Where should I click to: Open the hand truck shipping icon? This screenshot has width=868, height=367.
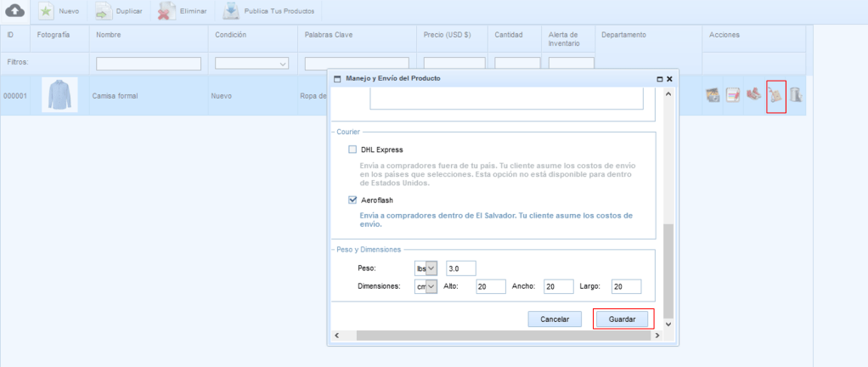tap(775, 96)
